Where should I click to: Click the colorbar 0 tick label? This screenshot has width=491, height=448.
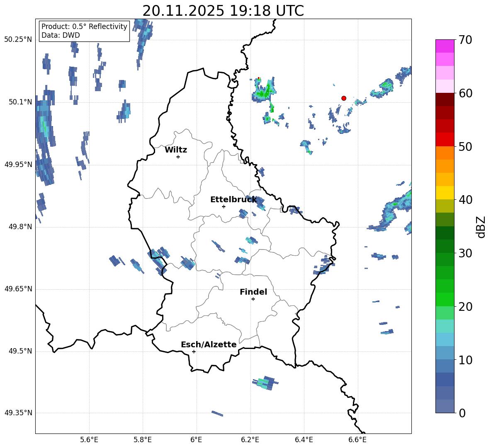(462, 413)
